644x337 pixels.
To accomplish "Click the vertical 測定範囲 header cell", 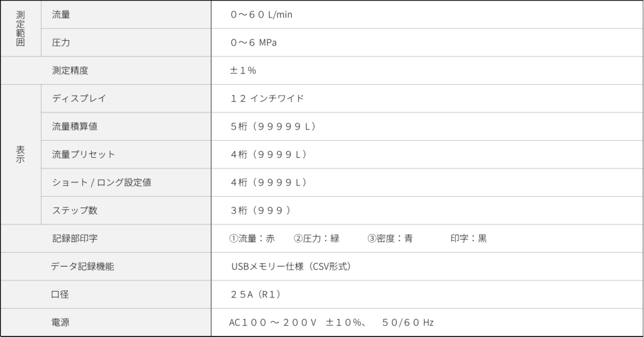I will coord(20,29).
